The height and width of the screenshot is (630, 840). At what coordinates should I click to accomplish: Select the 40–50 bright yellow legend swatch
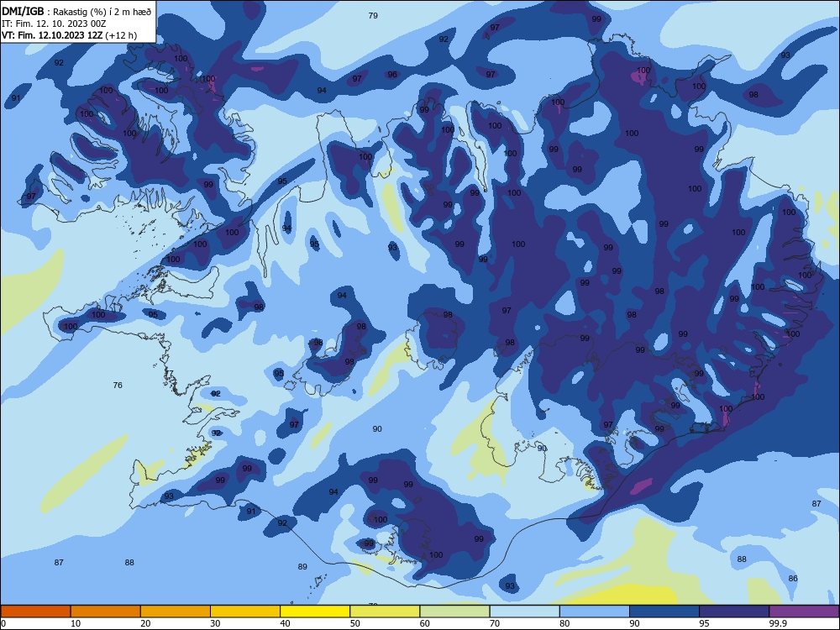click(x=315, y=612)
